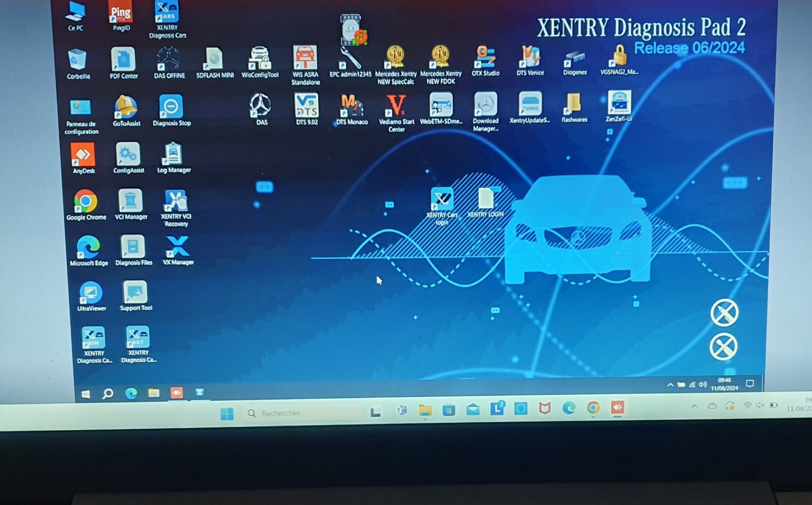Open Log Manager
This screenshot has height=505, width=812.
point(174,158)
